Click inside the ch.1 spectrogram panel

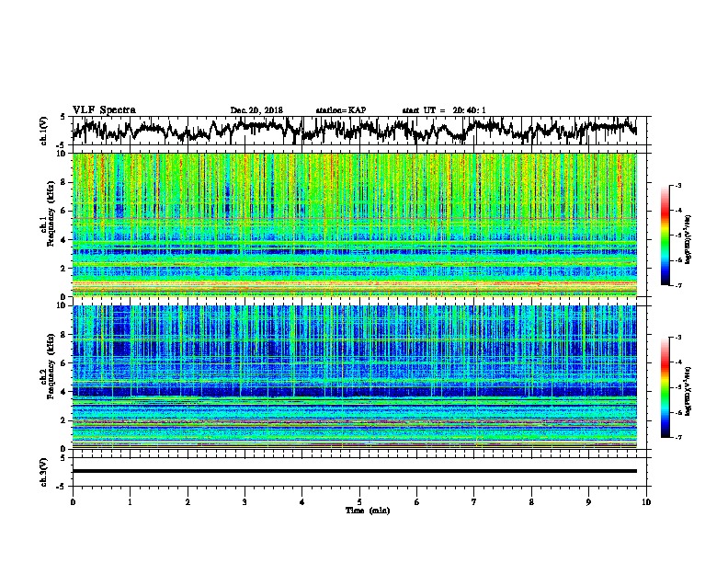tap(354, 224)
